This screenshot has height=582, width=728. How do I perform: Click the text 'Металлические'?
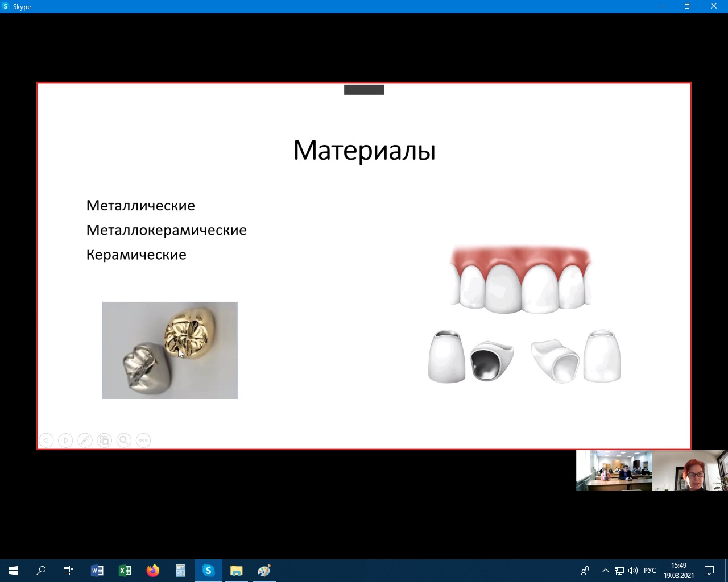(140, 206)
